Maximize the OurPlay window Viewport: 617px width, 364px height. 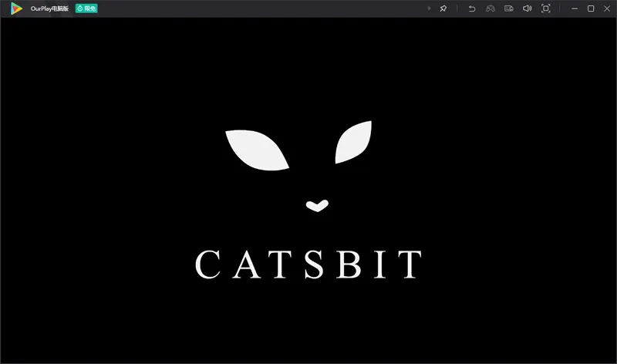[591, 8]
